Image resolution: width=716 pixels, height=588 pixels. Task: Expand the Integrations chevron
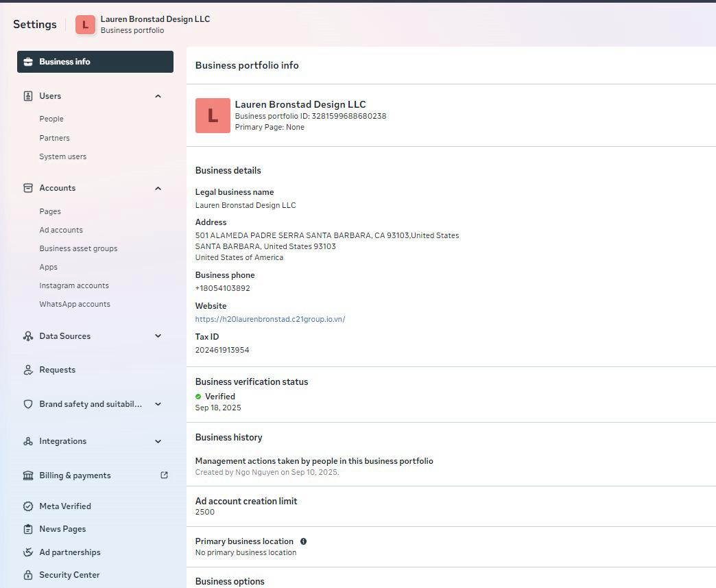point(158,441)
